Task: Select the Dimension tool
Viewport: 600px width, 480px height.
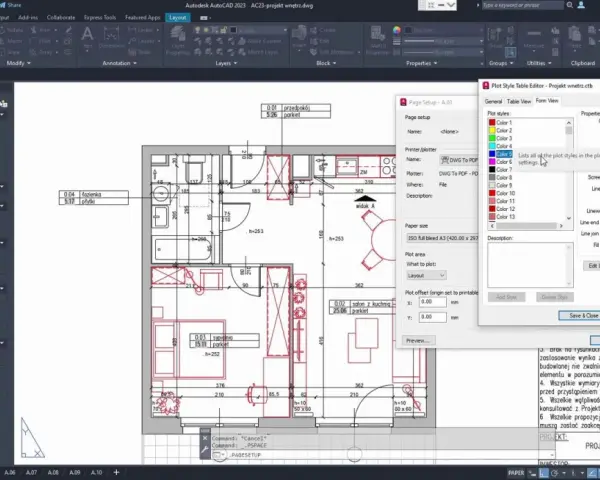Action: 111,38
